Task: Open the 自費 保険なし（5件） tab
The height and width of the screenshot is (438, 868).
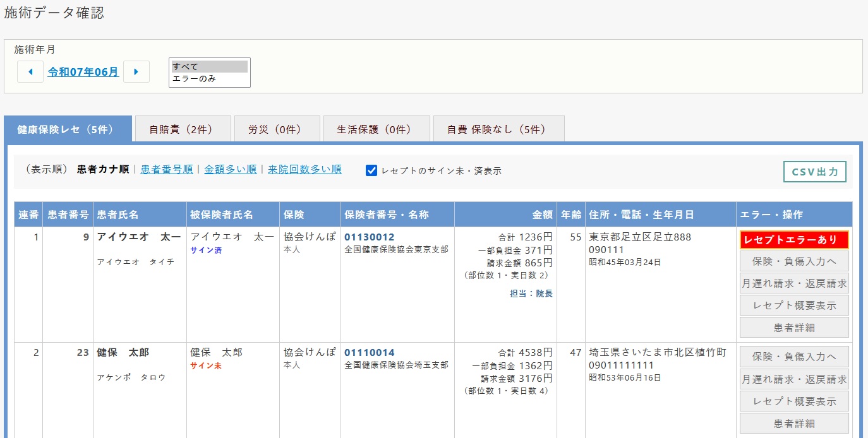Action: tap(498, 129)
